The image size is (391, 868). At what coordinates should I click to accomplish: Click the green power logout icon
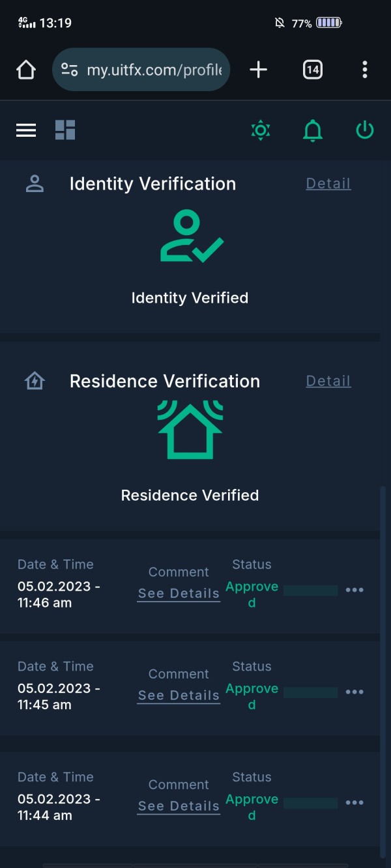364,130
